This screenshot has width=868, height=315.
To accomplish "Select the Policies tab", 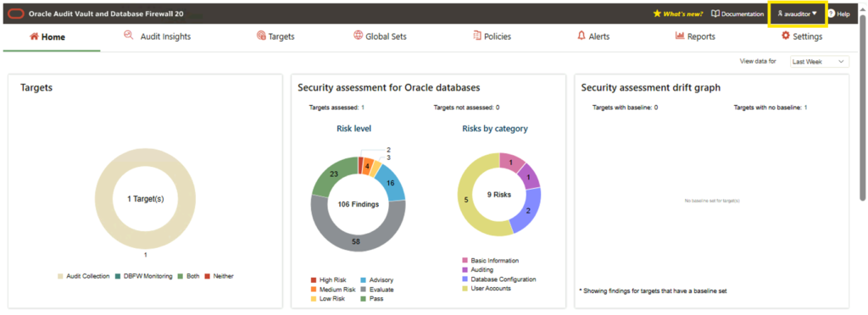I will [492, 37].
